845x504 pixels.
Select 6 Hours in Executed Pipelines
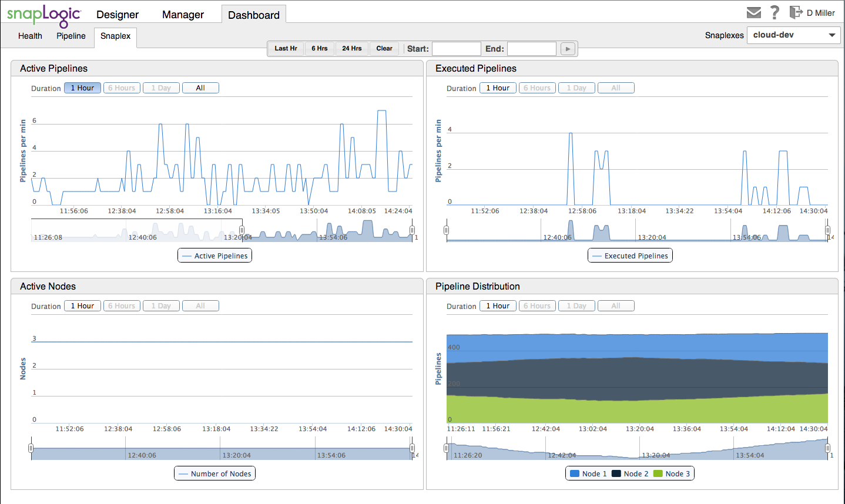tap(537, 88)
